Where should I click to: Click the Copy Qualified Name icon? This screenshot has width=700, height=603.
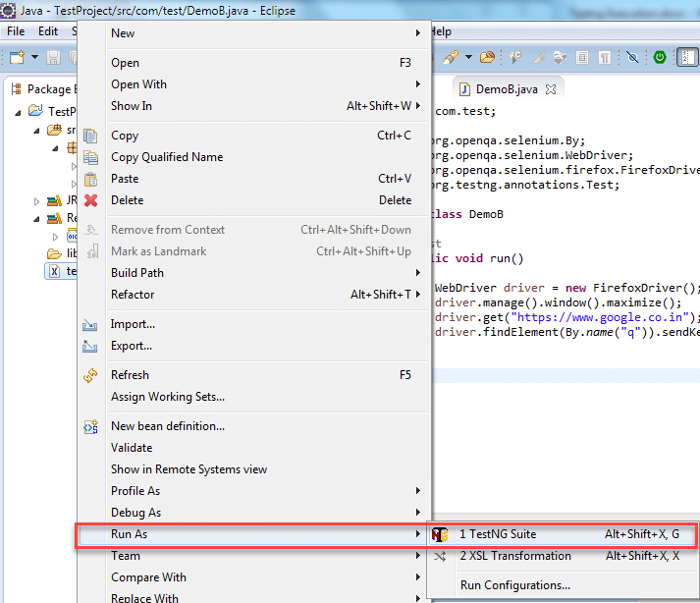(x=91, y=157)
